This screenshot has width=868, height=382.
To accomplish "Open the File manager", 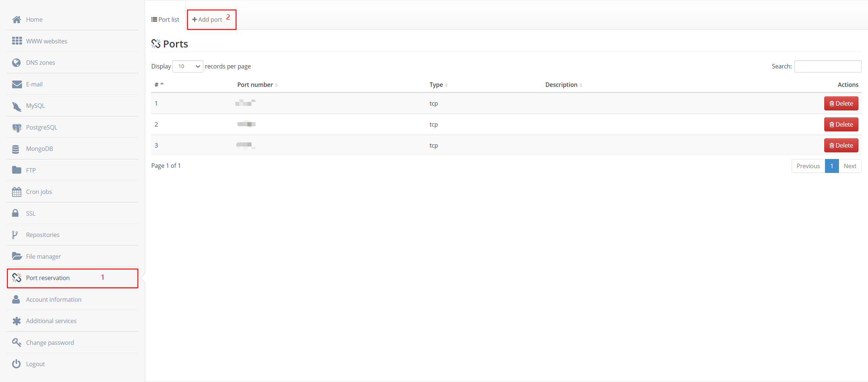I will (x=43, y=256).
